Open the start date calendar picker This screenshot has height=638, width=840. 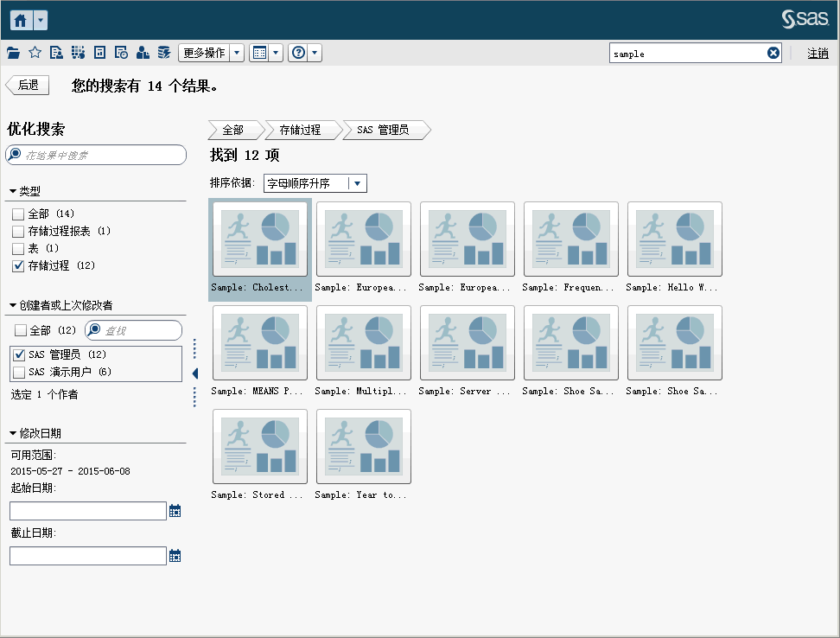click(x=175, y=511)
